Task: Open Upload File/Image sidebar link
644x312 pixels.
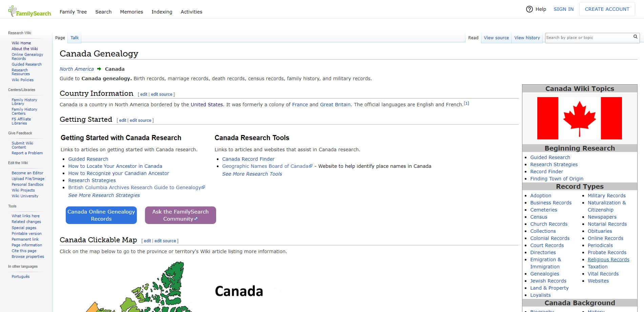Action: click(x=28, y=179)
